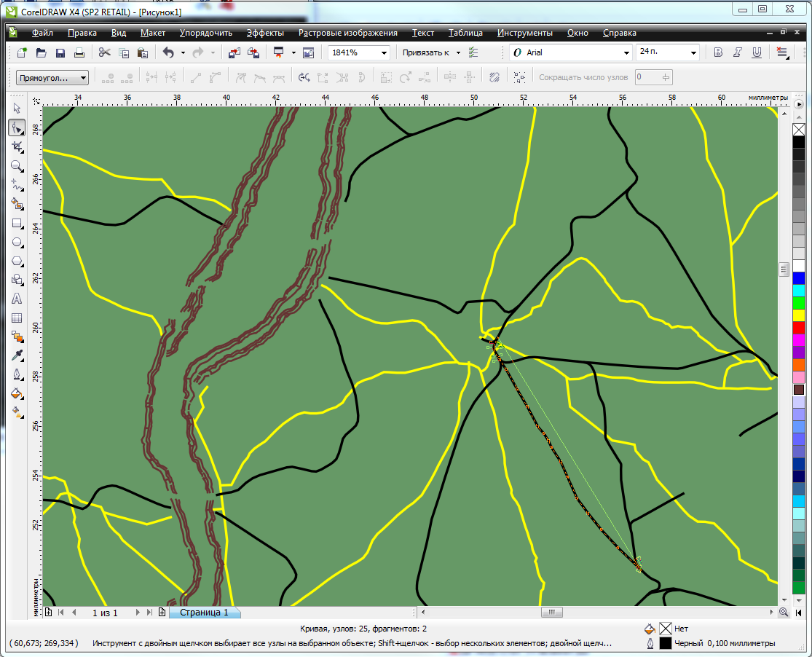Open the Справка menu
812x657 pixels.
(x=619, y=33)
